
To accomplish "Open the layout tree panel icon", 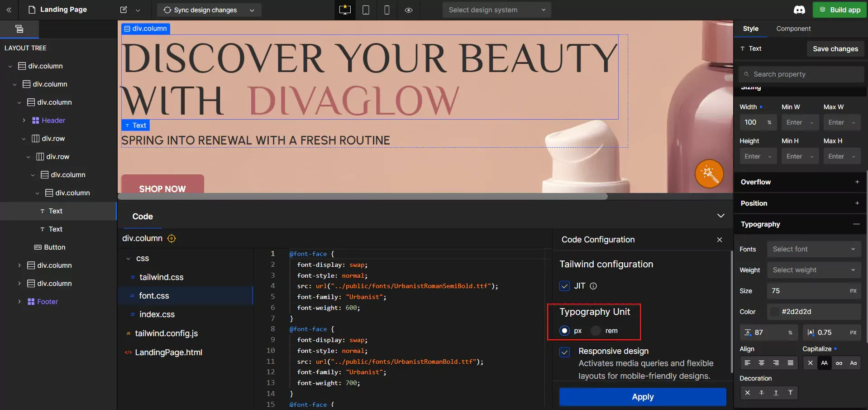I will 19,29.
